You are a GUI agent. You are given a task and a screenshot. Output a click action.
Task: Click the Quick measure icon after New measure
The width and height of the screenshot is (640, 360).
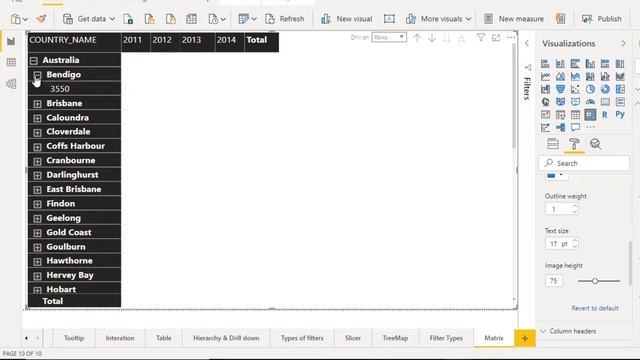coord(561,19)
